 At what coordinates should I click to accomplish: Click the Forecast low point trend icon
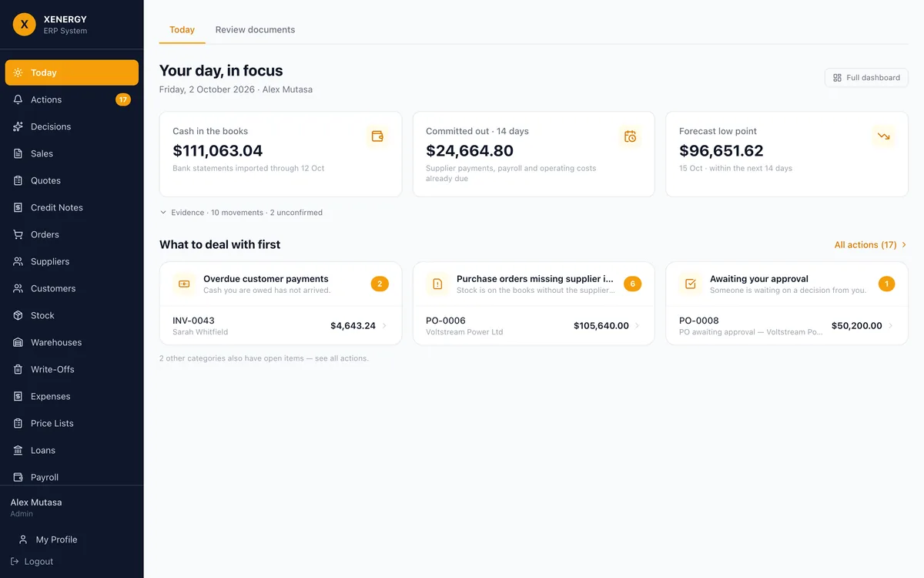(x=883, y=136)
